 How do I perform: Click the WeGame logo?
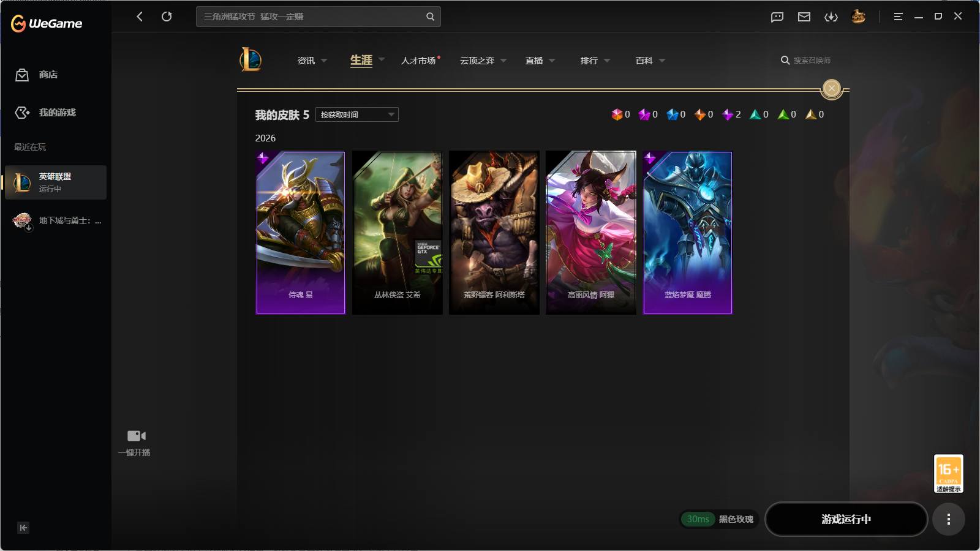point(47,23)
